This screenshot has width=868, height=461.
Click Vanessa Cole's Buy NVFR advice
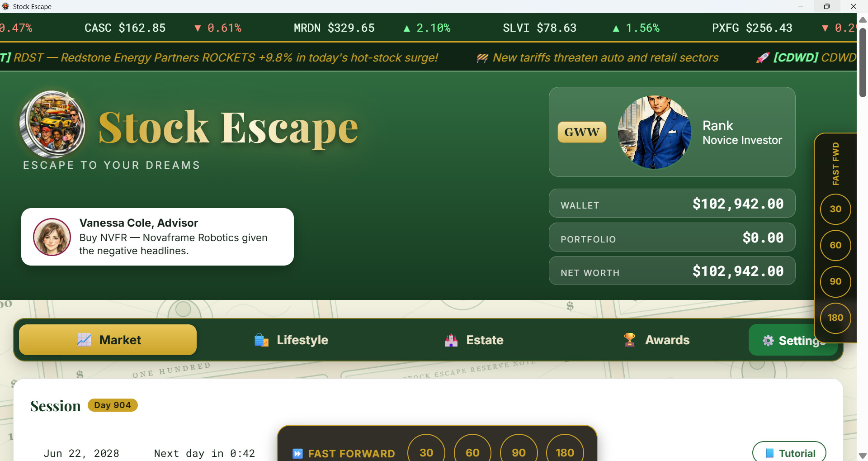tap(174, 244)
